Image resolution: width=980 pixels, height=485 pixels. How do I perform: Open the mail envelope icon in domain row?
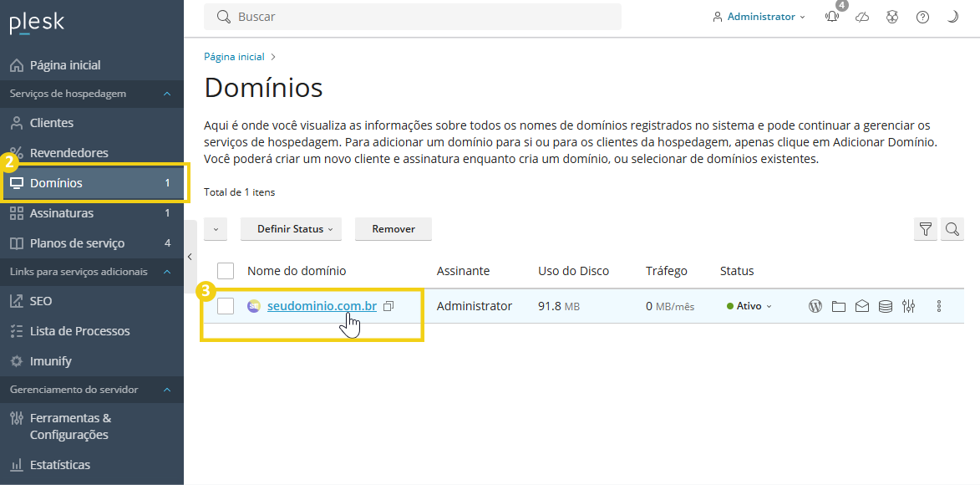coord(862,306)
